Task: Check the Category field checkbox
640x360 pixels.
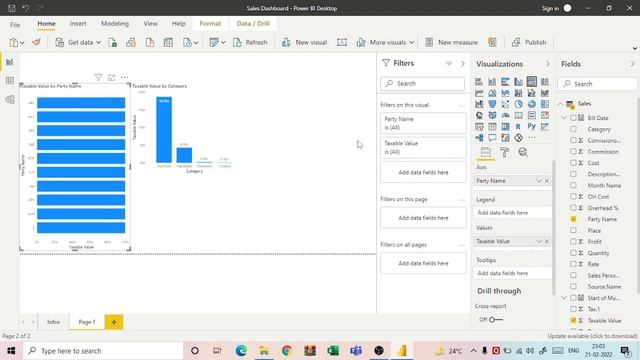Action: click(573, 129)
